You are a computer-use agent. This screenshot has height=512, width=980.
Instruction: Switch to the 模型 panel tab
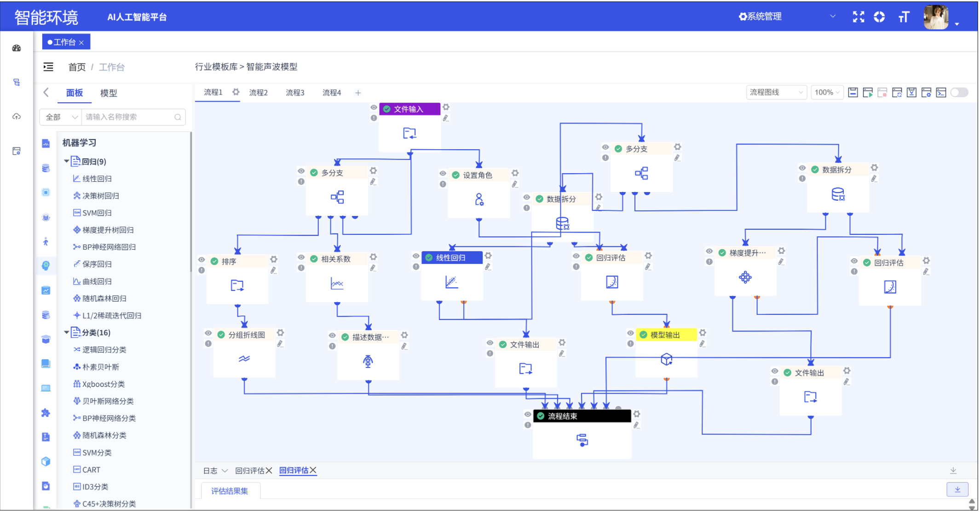[x=109, y=93]
